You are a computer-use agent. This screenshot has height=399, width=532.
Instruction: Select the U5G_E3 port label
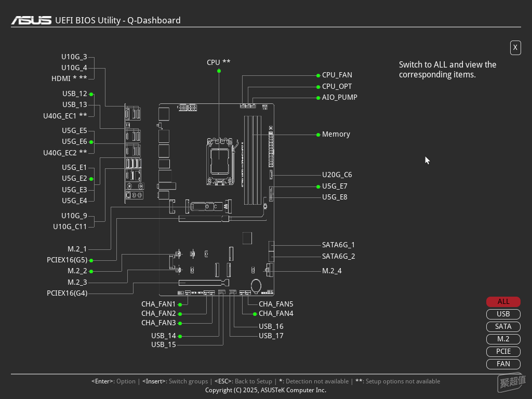coord(74,190)
